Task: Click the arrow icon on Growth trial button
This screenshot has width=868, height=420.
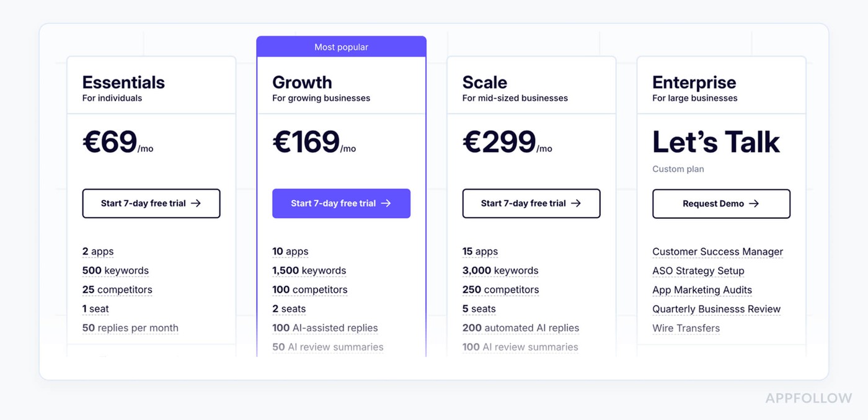Action: point(387,203)
